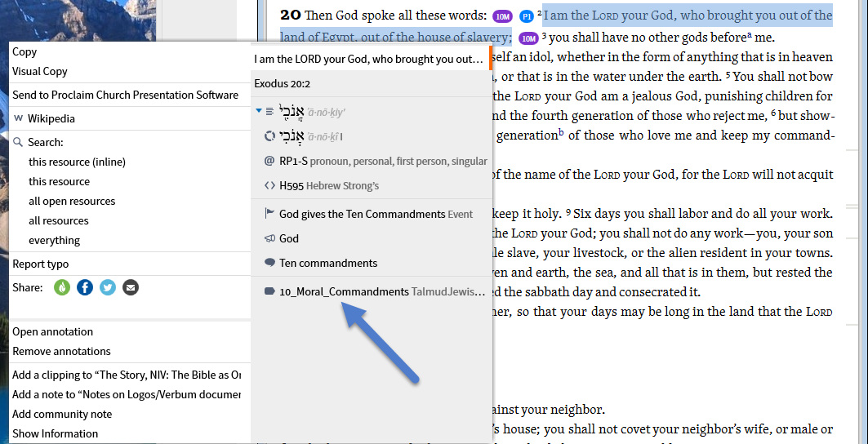Open Wikipedia lookup entry
The height and width of the screenshot is (444, 868).
point(51,118)
